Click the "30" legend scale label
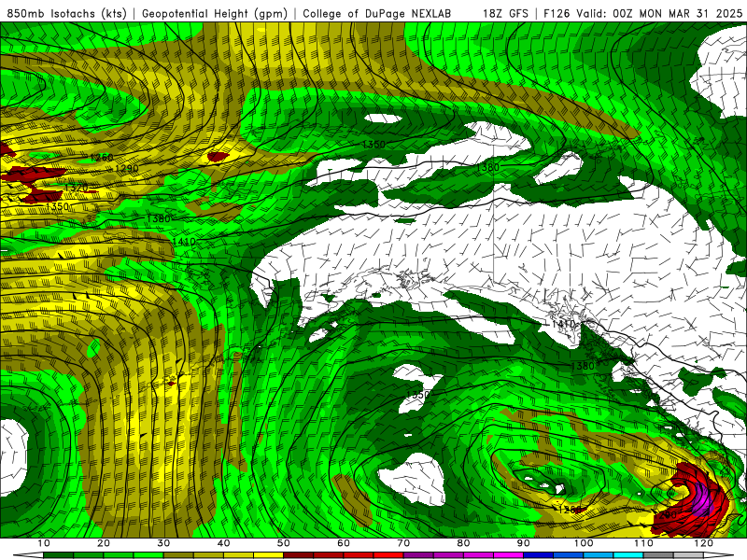747x560 pixels. click(x=163, y=543)
